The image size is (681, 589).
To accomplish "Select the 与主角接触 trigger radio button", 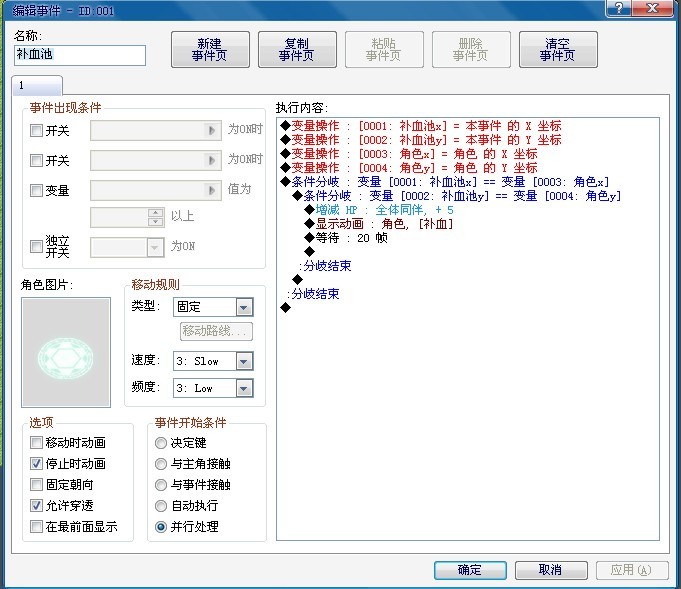I will tap(161, 464).
